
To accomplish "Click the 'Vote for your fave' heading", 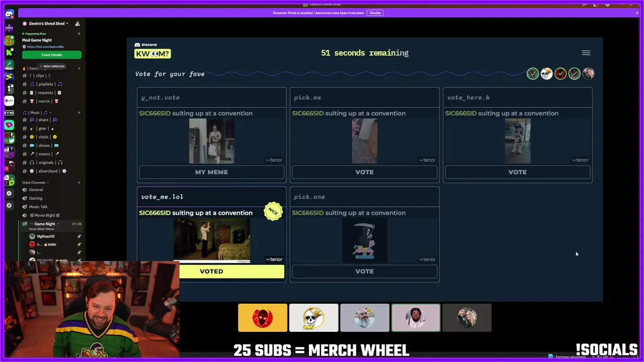I will (170, 74).
